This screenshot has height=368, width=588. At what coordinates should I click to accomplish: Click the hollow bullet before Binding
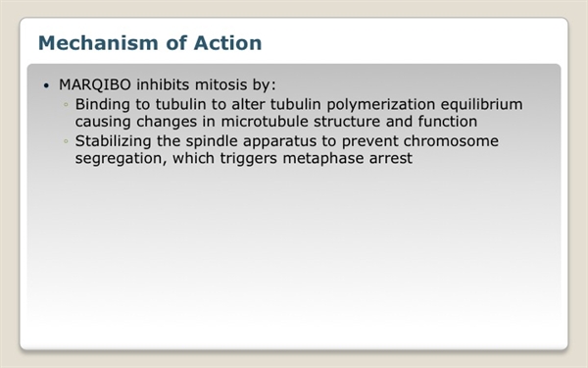click(x=66, y=104)
